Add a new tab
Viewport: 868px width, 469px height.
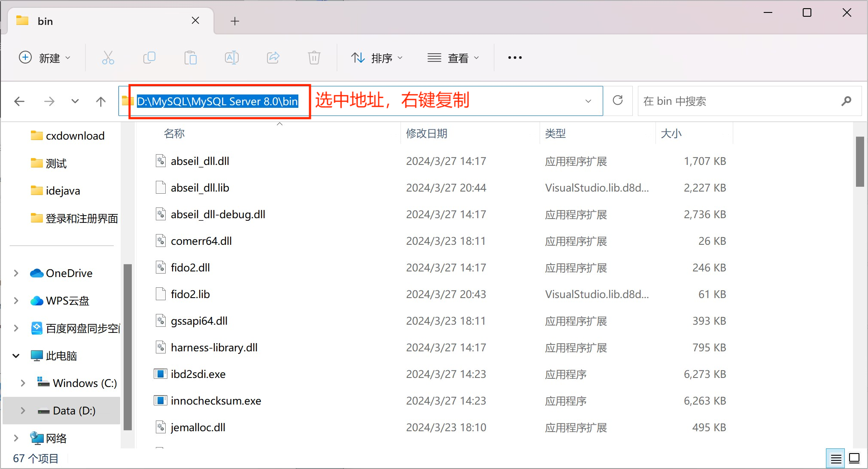(235, 21)
